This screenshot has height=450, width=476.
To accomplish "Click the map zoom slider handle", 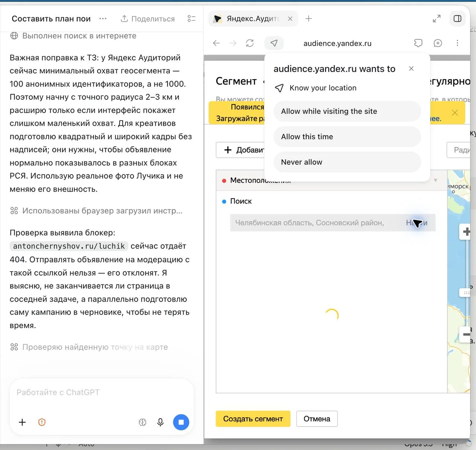I will click(x=465, y=293).
